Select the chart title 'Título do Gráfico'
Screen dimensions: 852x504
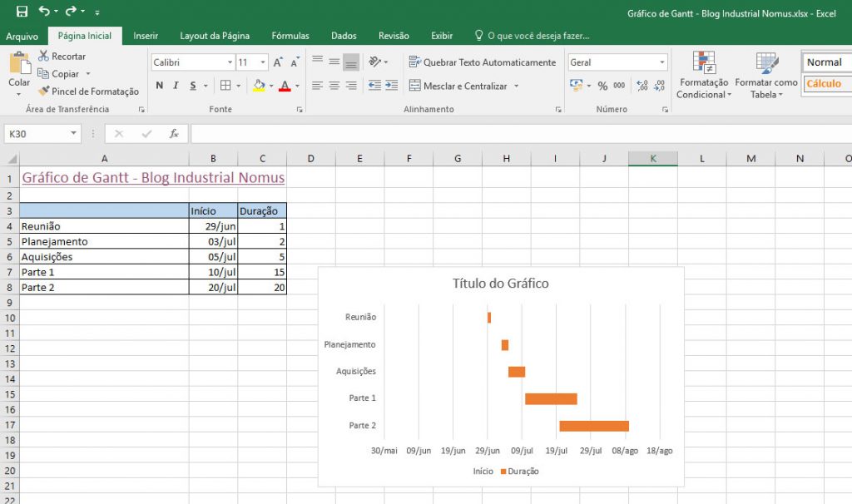pos(500,283)
